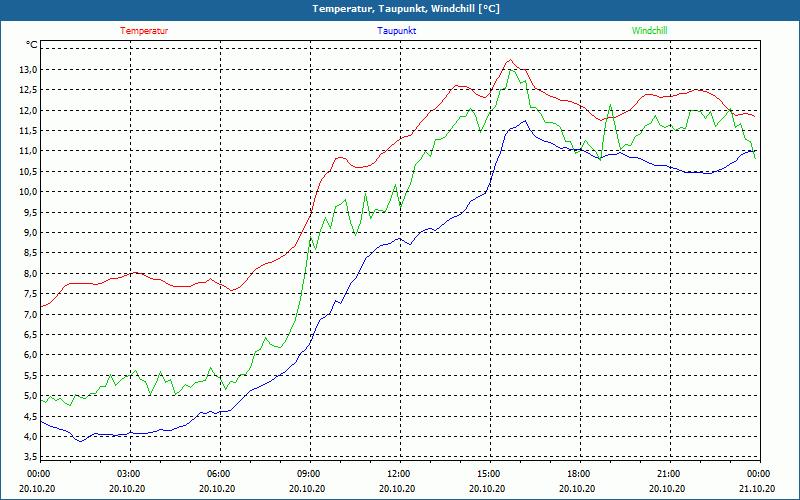Click the 12,0 y-axis value

click(28, 110)
